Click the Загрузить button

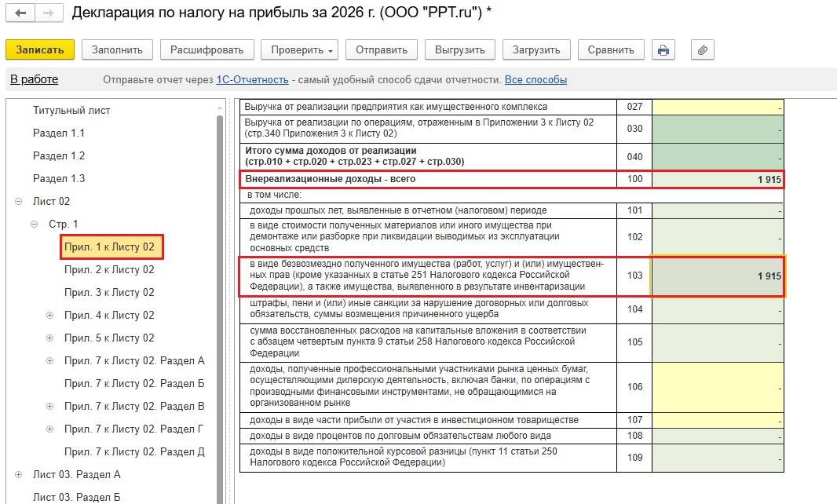[x=536, y=50]
